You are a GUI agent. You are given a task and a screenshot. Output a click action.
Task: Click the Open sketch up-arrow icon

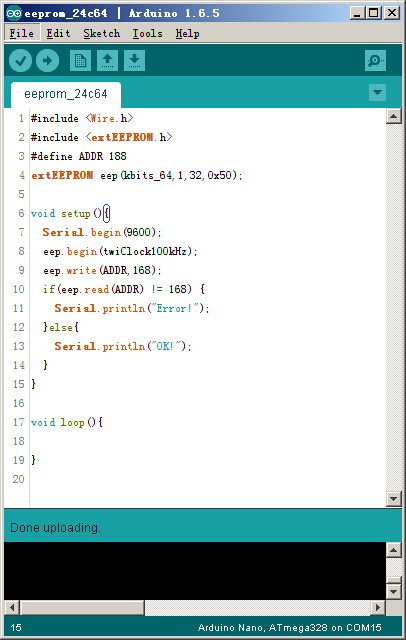pyautogui.click(x=107, y=61)
